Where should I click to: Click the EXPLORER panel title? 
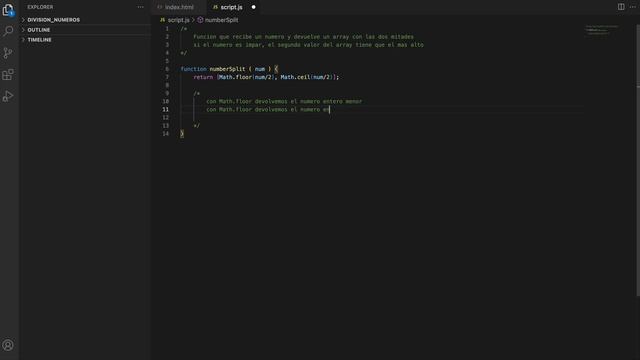pos(40,7)
